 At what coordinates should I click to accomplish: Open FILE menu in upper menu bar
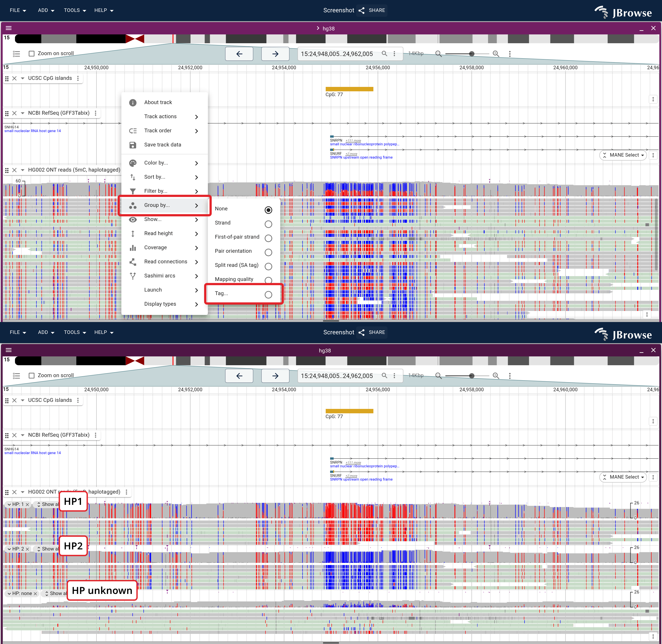[x=18, y=11]
